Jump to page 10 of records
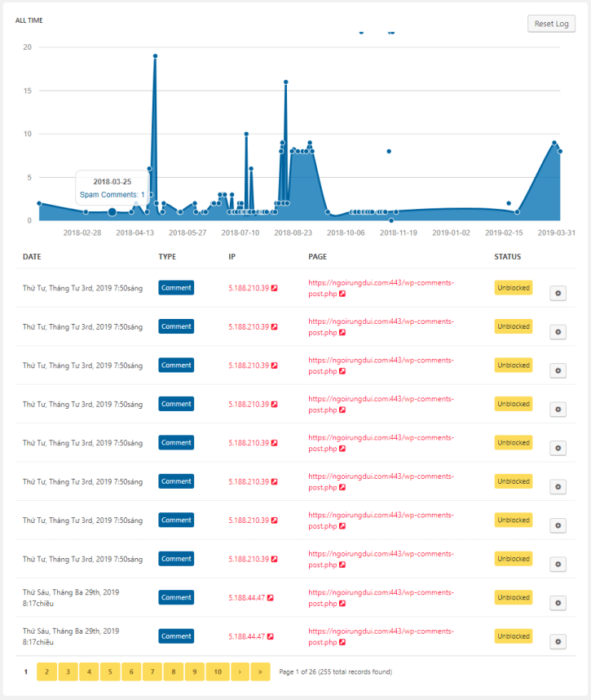Viewport: 591px width, 700px height. [217, 671]
